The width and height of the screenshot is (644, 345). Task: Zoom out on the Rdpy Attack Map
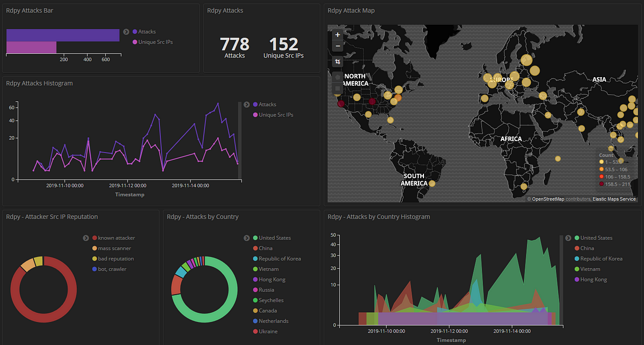pos(338,46)
